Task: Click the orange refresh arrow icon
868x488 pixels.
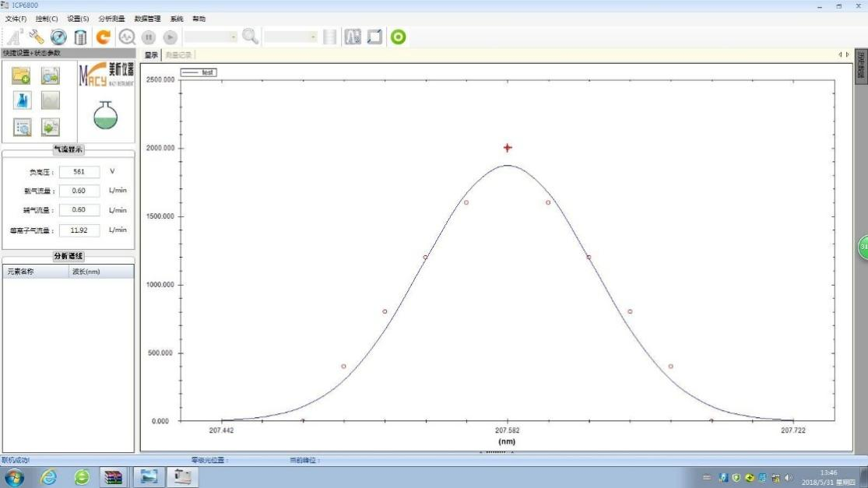Action: (103, 37)
